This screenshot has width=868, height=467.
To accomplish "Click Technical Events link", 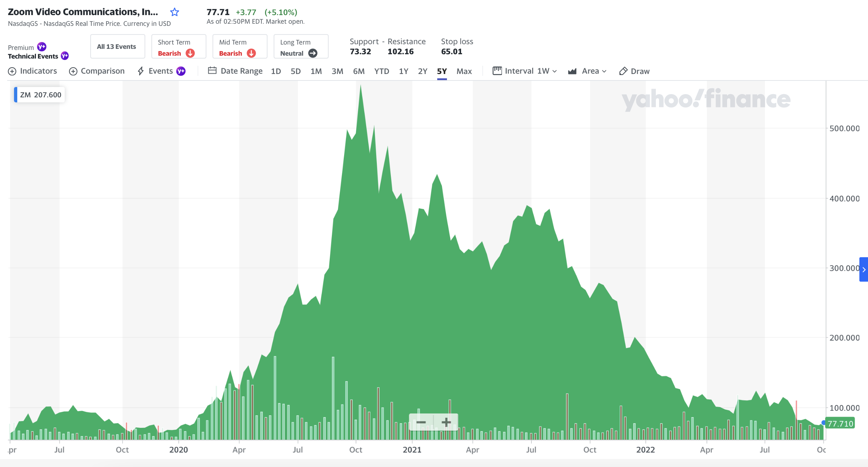I will pos(33,56).
